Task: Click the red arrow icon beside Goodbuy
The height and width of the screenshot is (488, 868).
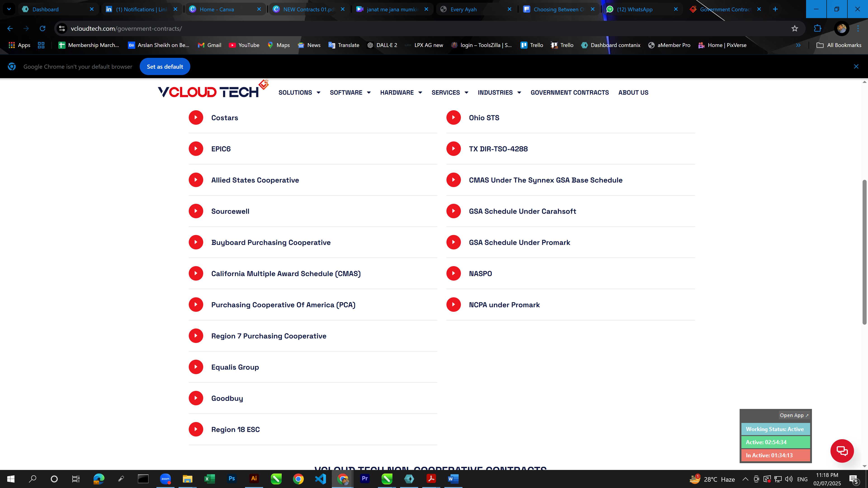Action: [196, 398]
